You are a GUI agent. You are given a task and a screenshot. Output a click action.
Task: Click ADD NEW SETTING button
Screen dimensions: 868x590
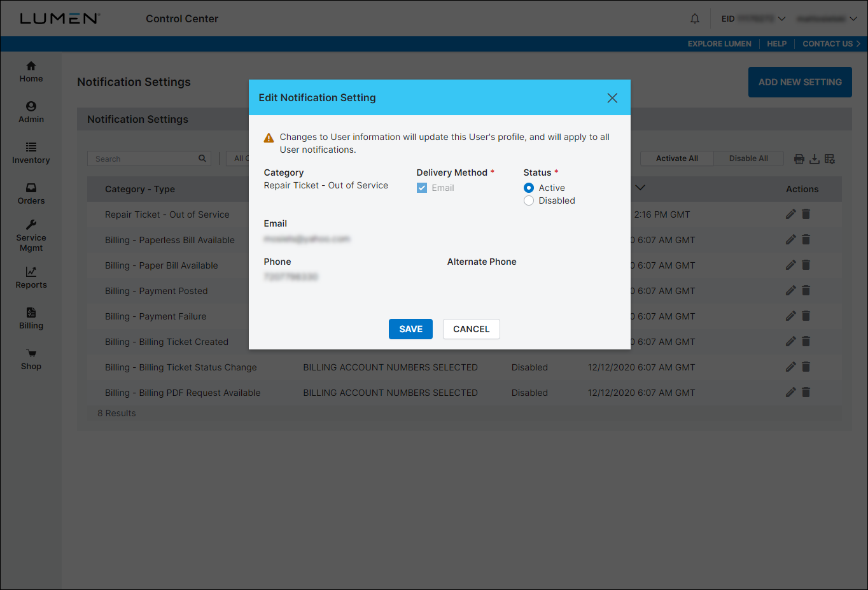(800, 82)
